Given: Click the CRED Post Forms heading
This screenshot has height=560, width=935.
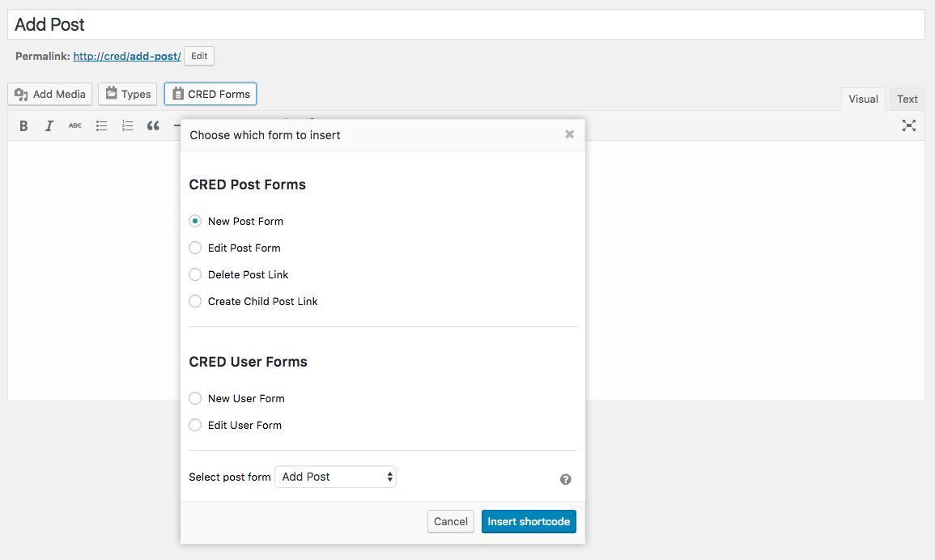Looking at the screenshot, I should point(248,185).
